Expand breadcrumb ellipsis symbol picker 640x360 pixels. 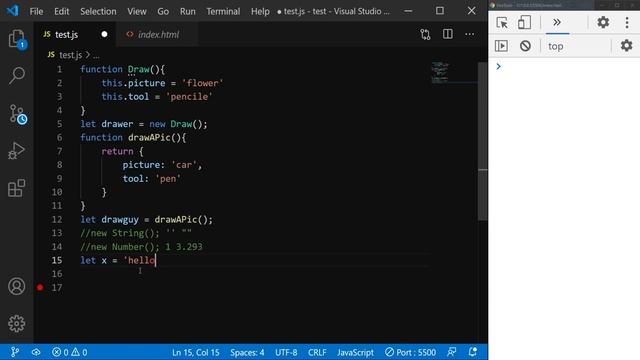click(x=96, y=55)
